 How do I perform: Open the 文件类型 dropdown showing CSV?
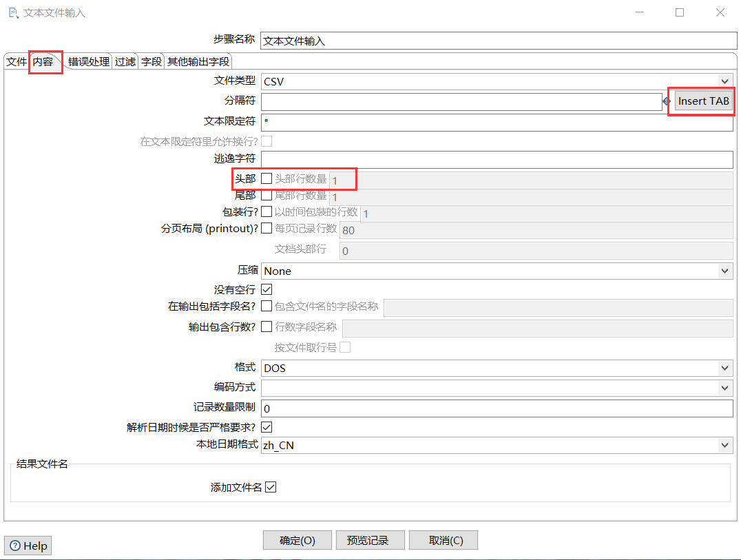(724, 81)
